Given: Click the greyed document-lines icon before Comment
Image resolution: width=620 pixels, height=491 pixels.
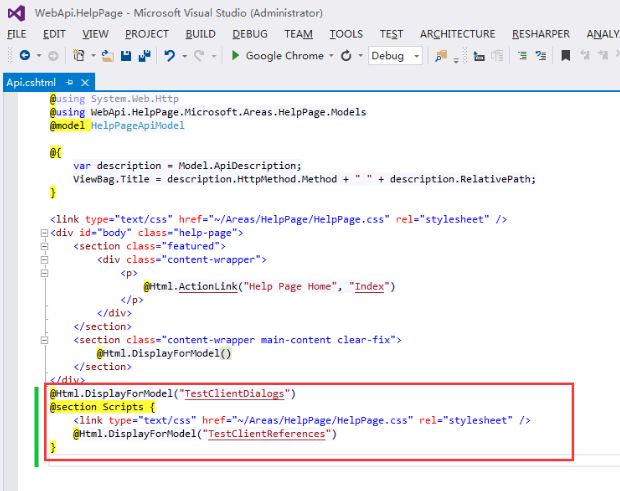Looking at the screenshot, I should coord(497,56).
